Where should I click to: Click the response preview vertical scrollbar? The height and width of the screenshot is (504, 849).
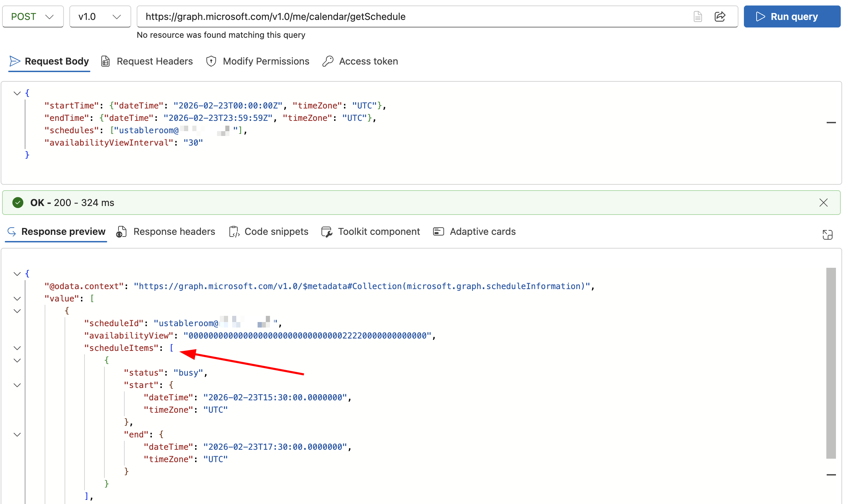831,362
